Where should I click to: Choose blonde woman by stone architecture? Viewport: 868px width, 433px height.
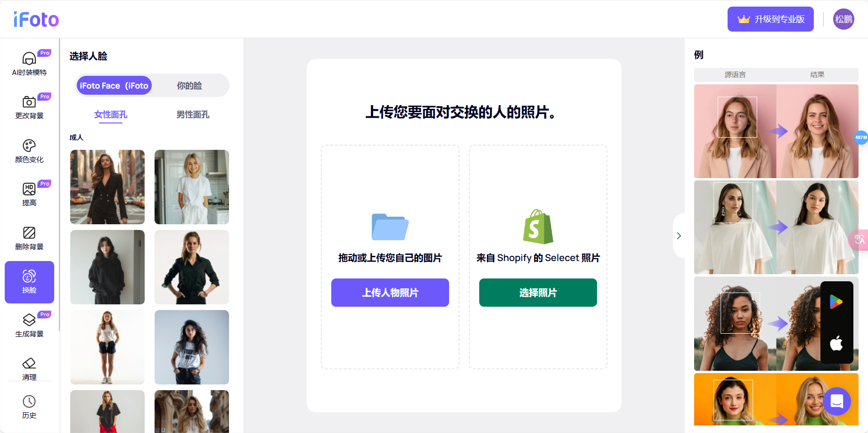click(192, 411)
